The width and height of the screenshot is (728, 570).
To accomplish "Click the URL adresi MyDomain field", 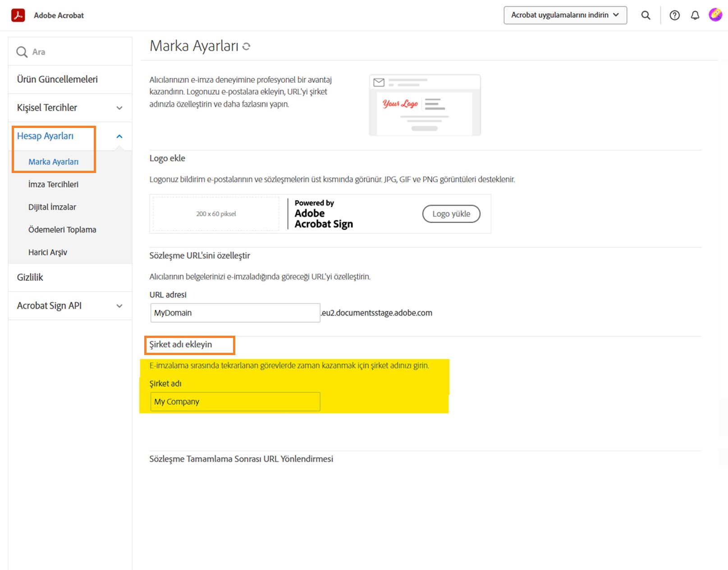I will [235, 313].
